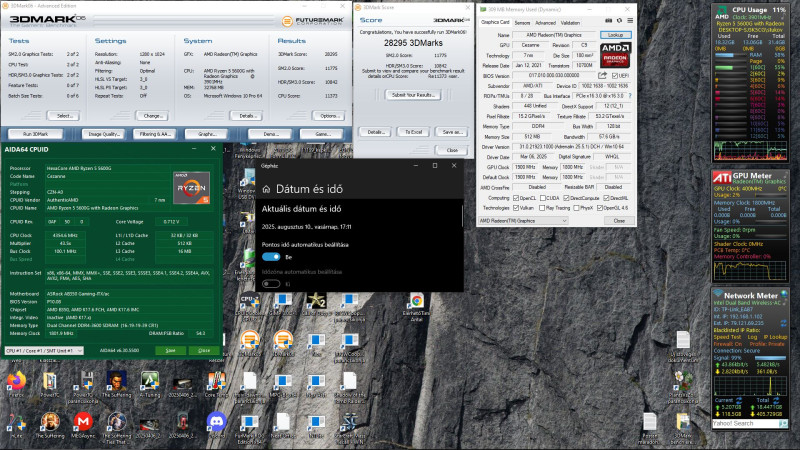Switch to the Sensors tab in GPU-Z
The height and width of the screenshot is (450, 800).
pyautogui.click(x=522, y=23)
